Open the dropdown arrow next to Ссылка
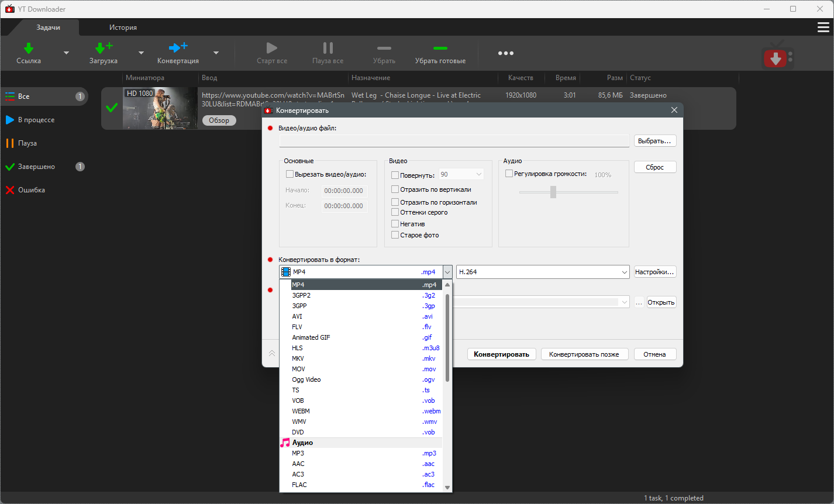The height and width of the screenshot is (504, 834). tap(66, 53)
